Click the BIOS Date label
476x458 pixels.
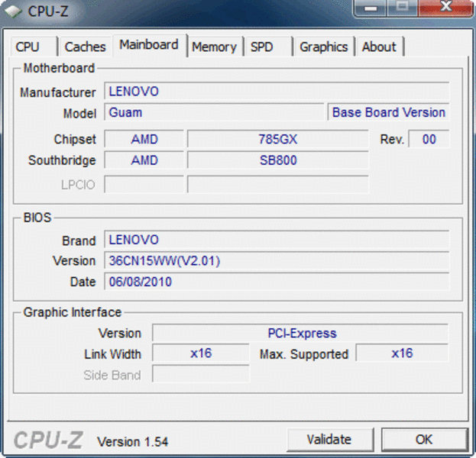[x=83, y=282]
